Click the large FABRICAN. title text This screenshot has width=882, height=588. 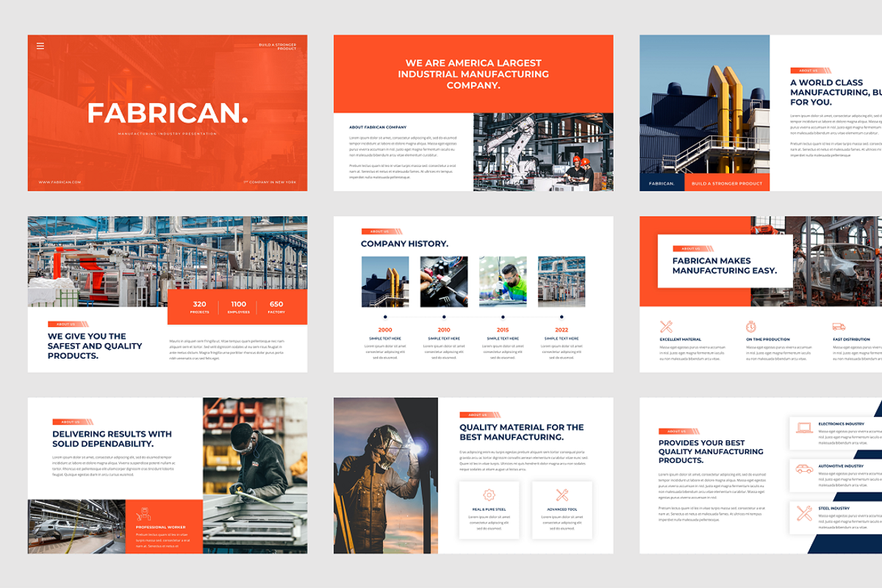(168, 113)
